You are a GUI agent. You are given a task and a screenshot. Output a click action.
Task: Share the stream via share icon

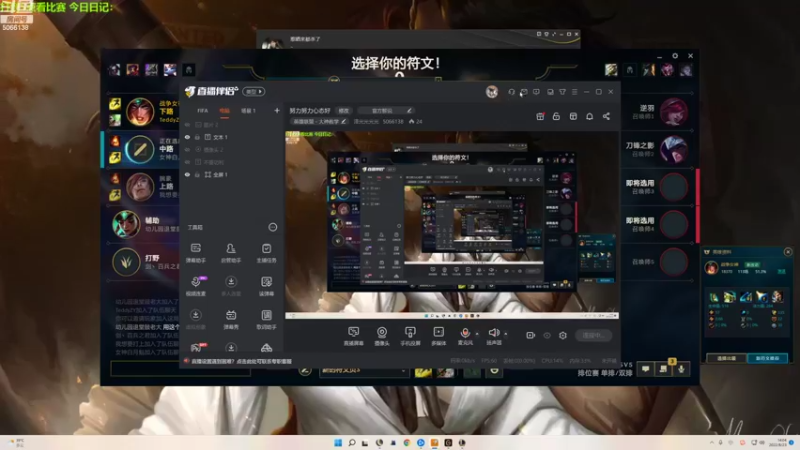606,116
